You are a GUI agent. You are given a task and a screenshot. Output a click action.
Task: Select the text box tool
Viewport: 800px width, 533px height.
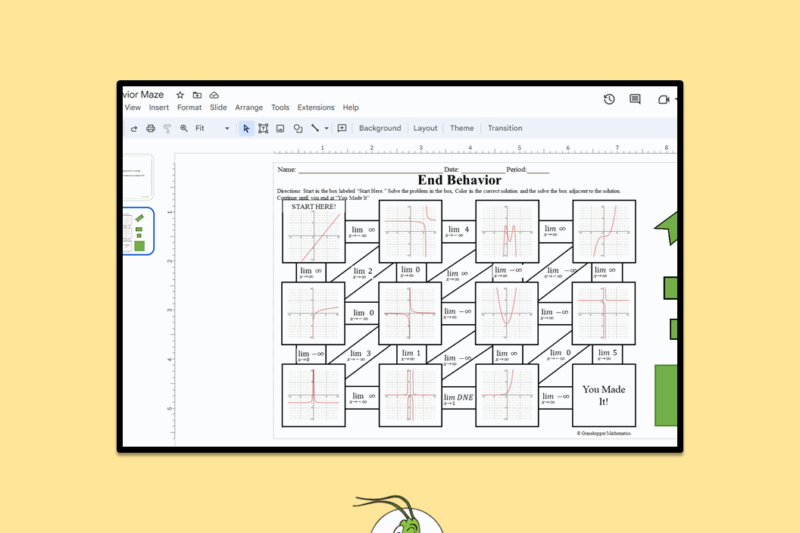pyautogui.click(x=263, y=129)
